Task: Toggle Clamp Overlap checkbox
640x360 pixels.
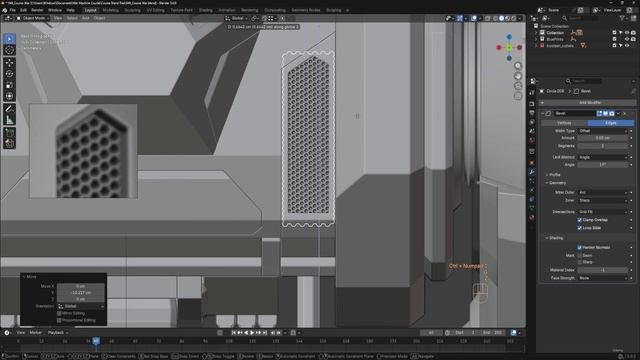Action: (580, 220)
